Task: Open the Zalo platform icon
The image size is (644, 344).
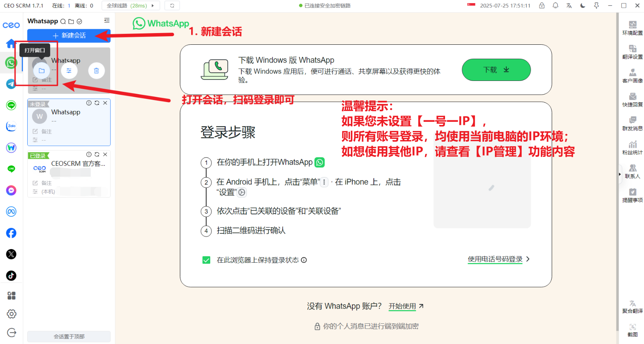Action: pyautogui.click(x=11, y=126)
